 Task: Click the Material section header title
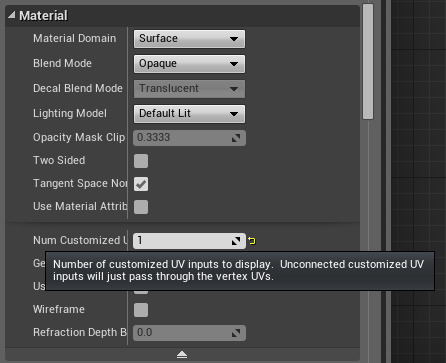[x=43, y=16]
